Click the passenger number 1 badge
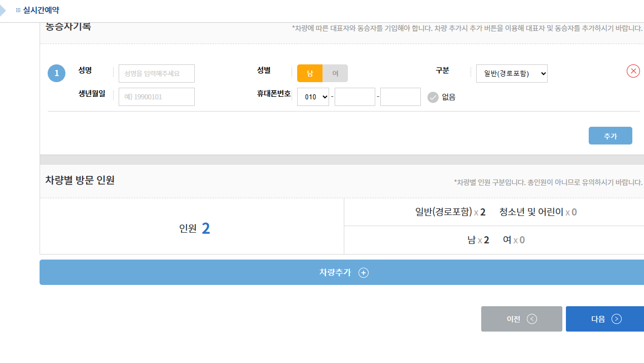The width and height of the screenshot is (644, 363). [x=56, y=72]
